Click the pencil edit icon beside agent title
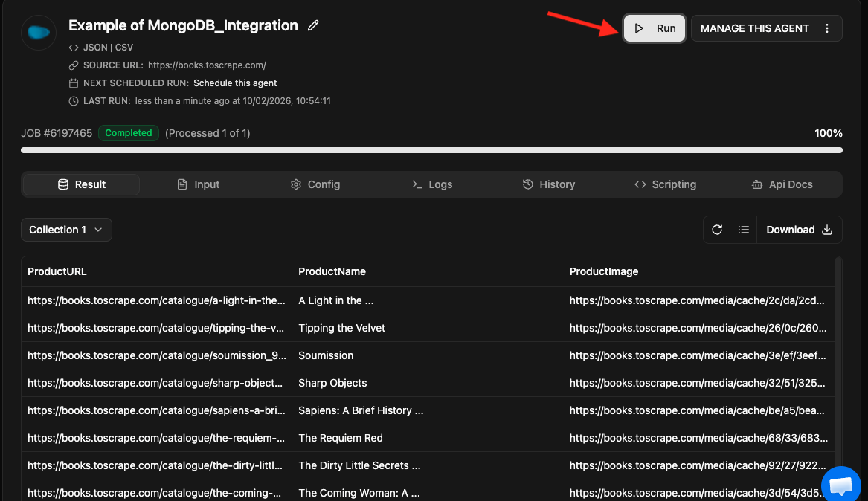868x501 pixels. 313,26
